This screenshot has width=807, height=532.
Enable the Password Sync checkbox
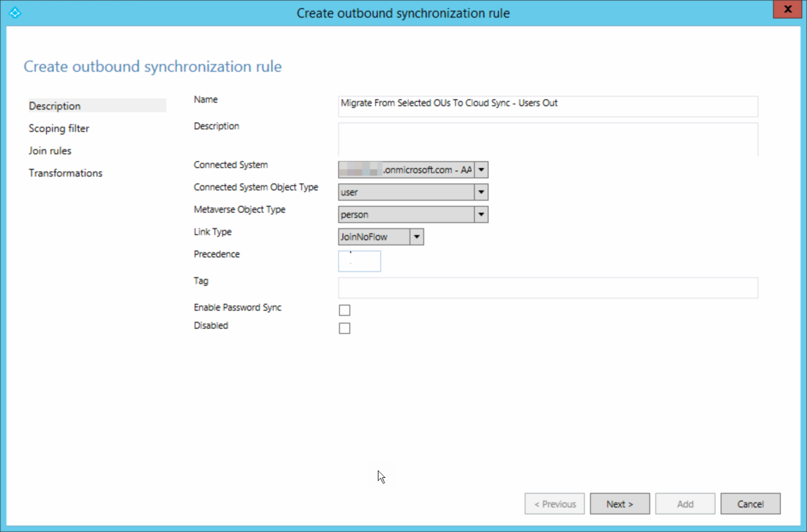tap(345, 310)
